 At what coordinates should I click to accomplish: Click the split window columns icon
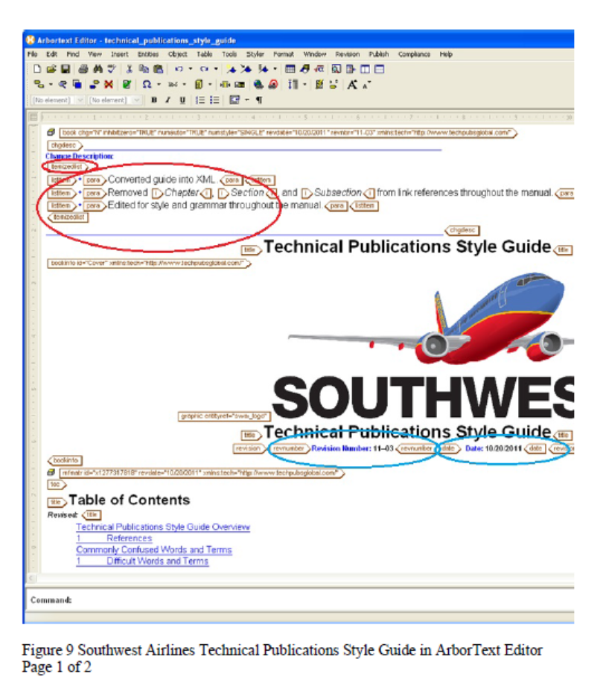point(365,69)
